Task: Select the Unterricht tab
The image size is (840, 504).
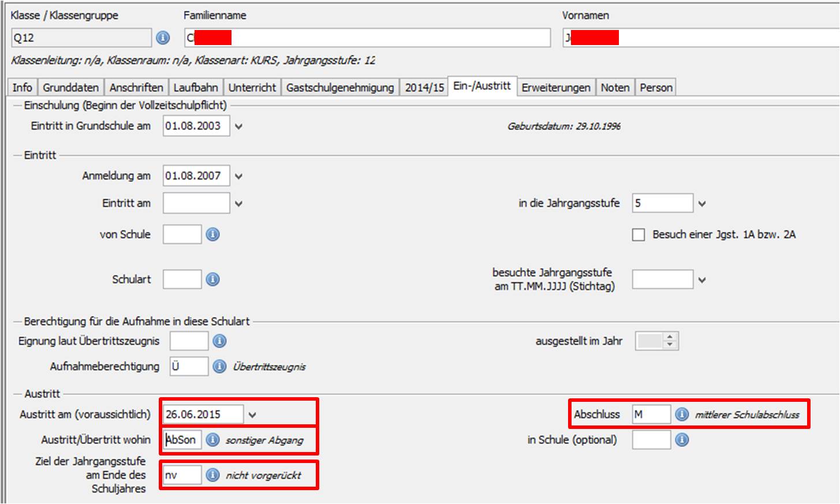Action: [x=252, y=87]
